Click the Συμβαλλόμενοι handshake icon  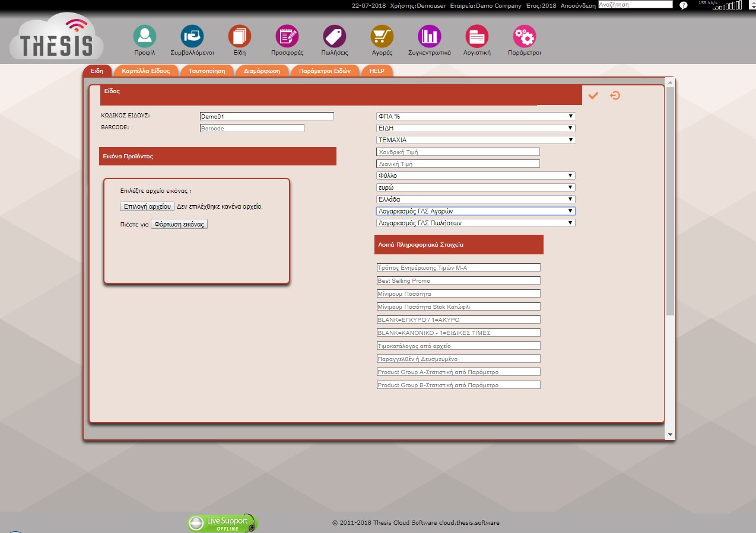pos(192,37)
